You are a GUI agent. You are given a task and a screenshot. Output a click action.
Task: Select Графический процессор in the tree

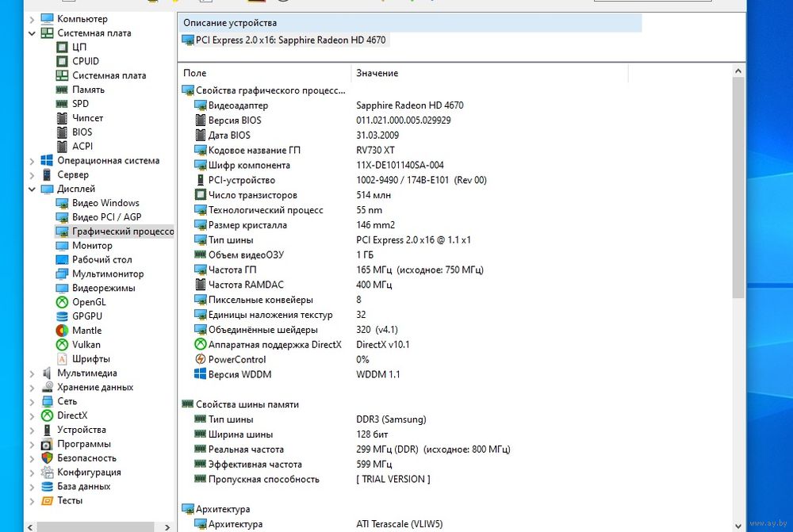[123, 231]
